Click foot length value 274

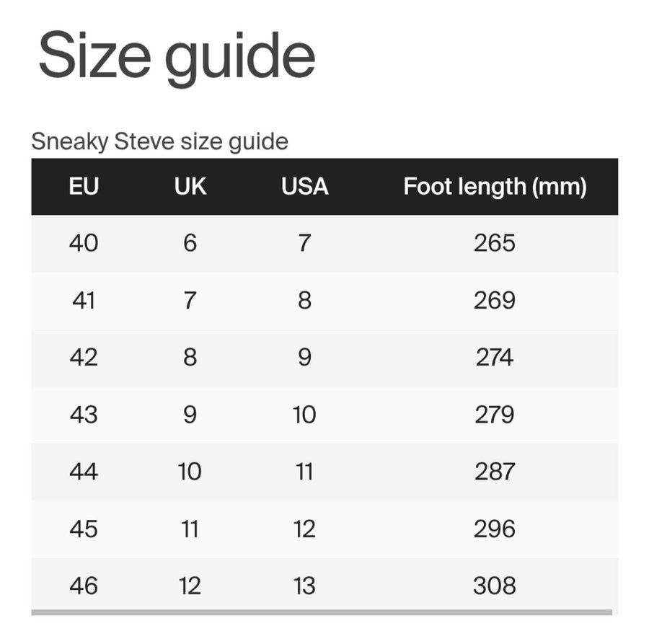click(x=495, y=357)
